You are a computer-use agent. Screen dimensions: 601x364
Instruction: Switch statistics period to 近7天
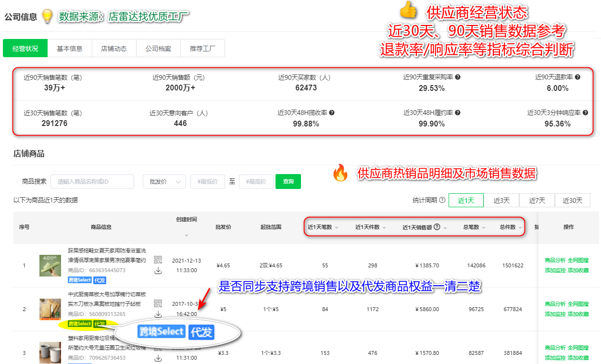(x=537, y=200)
